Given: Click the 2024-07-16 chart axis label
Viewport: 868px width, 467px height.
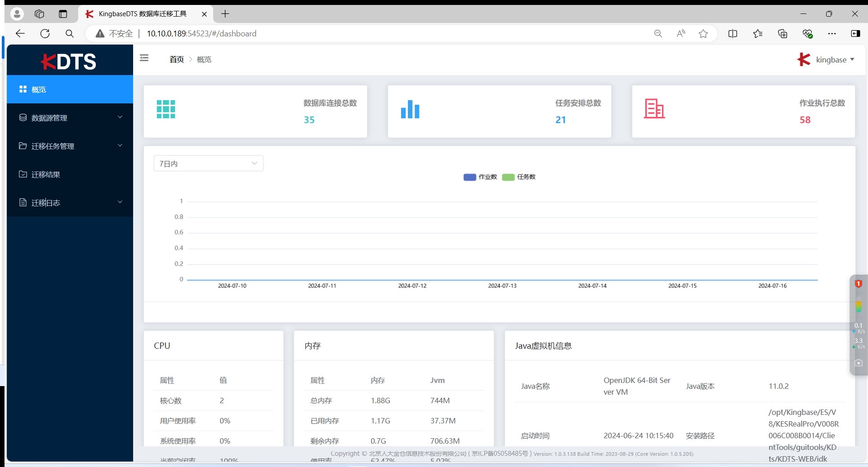Looking at the screenshot, I should point(773,286).
